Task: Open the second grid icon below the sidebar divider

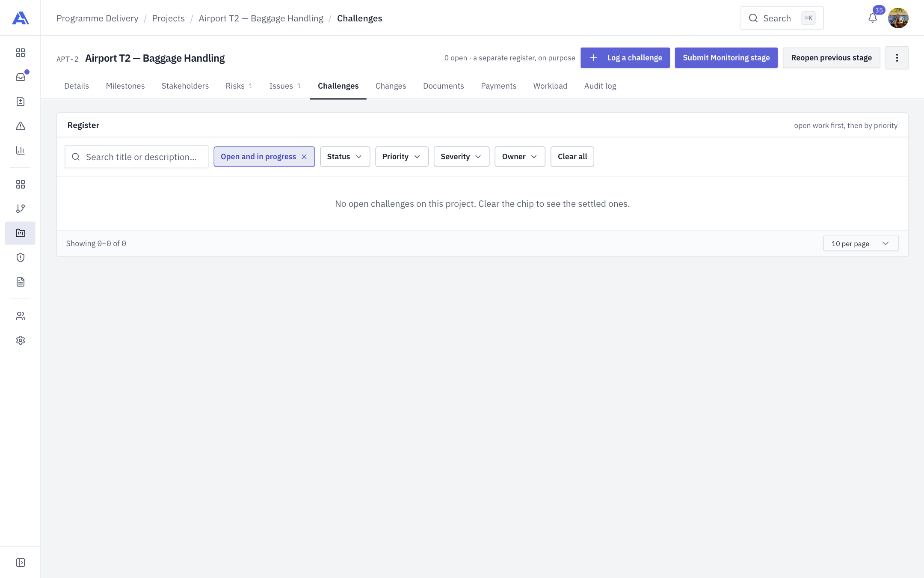Action: coord(21,184)
